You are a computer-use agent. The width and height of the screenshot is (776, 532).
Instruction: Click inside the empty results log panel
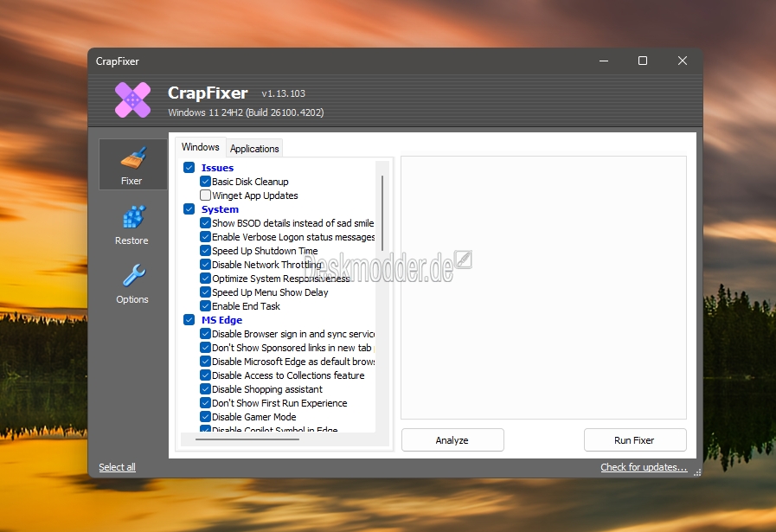click(543, 287)
